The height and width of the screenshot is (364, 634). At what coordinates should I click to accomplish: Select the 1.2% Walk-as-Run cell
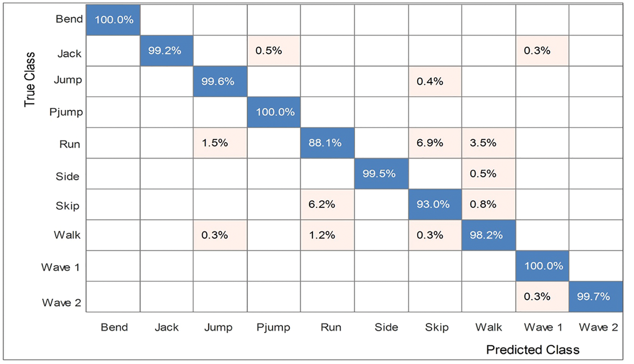click(x=327, y=235)
